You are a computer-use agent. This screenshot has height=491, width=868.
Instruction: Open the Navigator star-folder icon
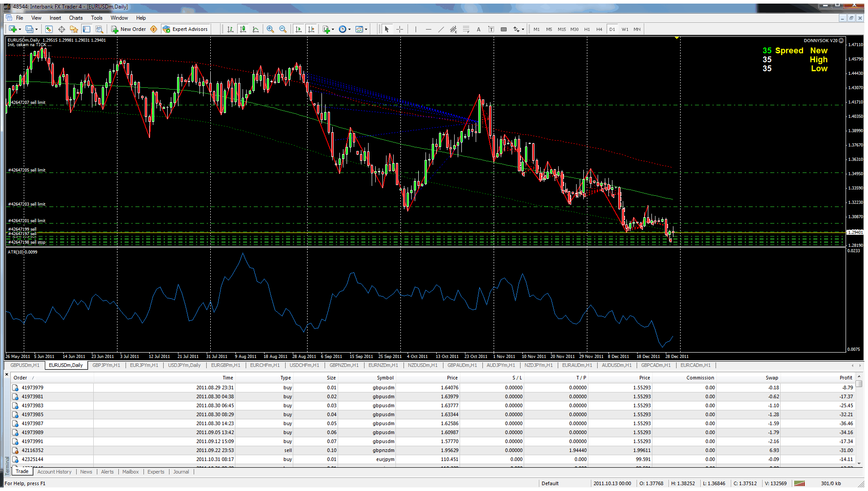click(x=74, y=29)
